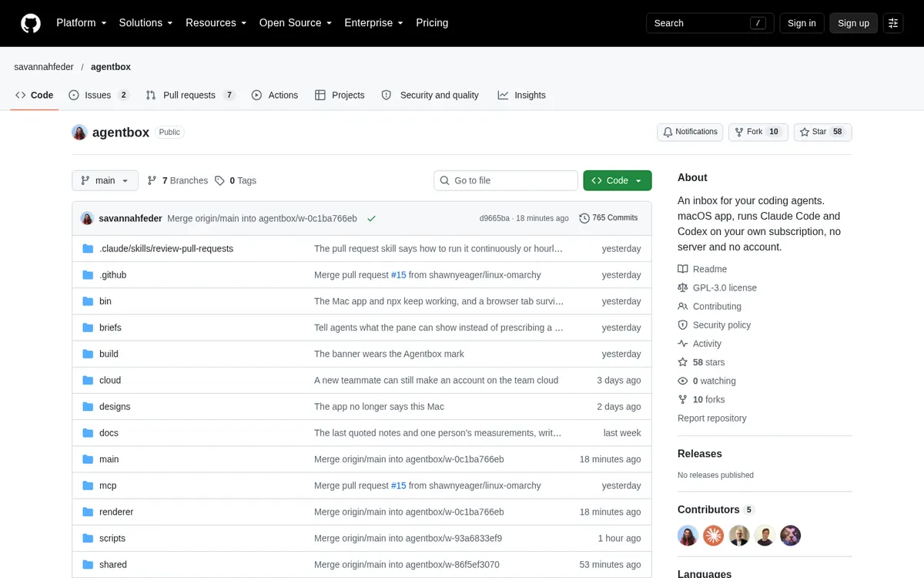The width and height of the screenshot is (924, 578).
Task: Open the main branch selector dropdown
Action: (x=105, y=180)
